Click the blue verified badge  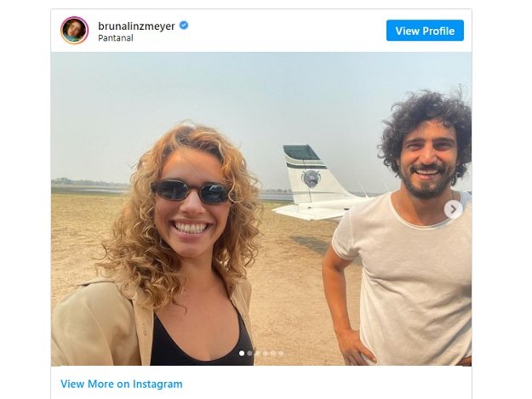(184, 26)
